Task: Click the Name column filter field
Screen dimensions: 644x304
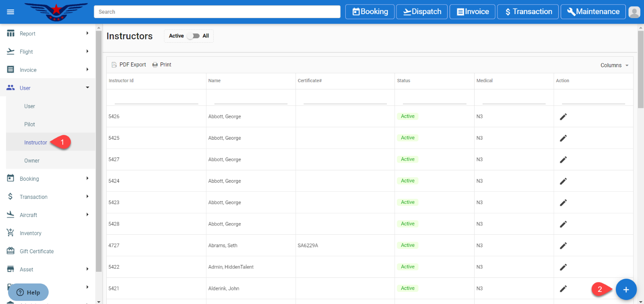Action: tap(250, 99)
